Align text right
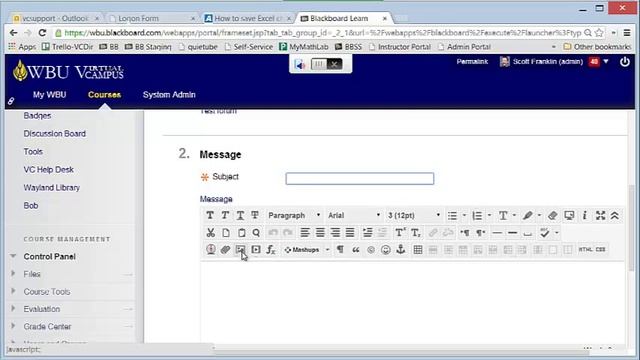The image size is (640, 360). (x=335, y=233)
